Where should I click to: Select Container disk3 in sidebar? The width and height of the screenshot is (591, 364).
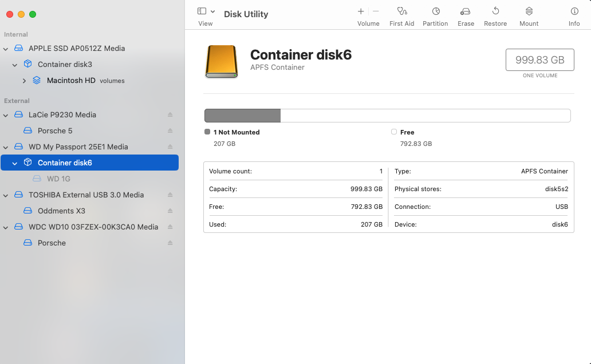[x=65, y=65]
